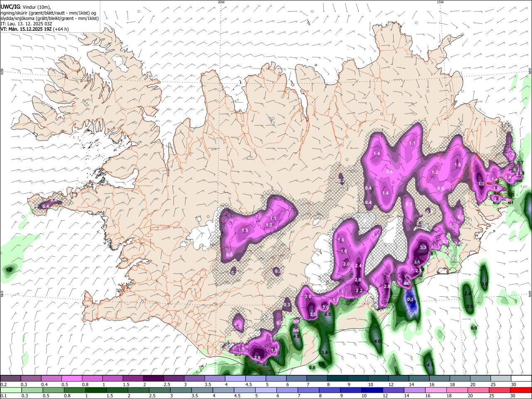Click the dark teal purple-row swatch between 8 and 9

[x=337, y=378]
